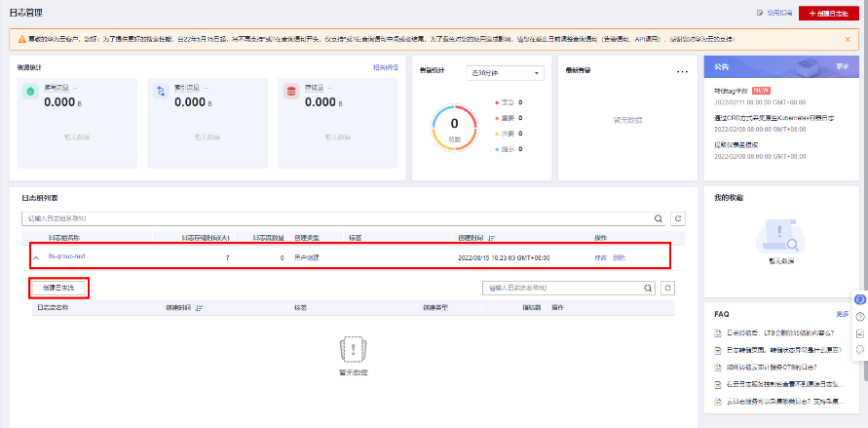Click the search icon in log group search

click(x=659, y=219)
